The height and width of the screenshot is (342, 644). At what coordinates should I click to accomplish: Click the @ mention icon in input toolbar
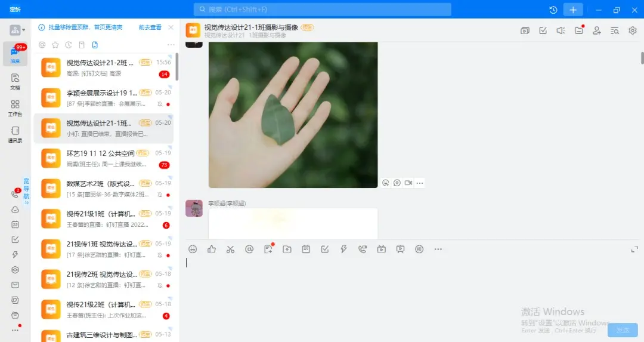coord(249,249)
